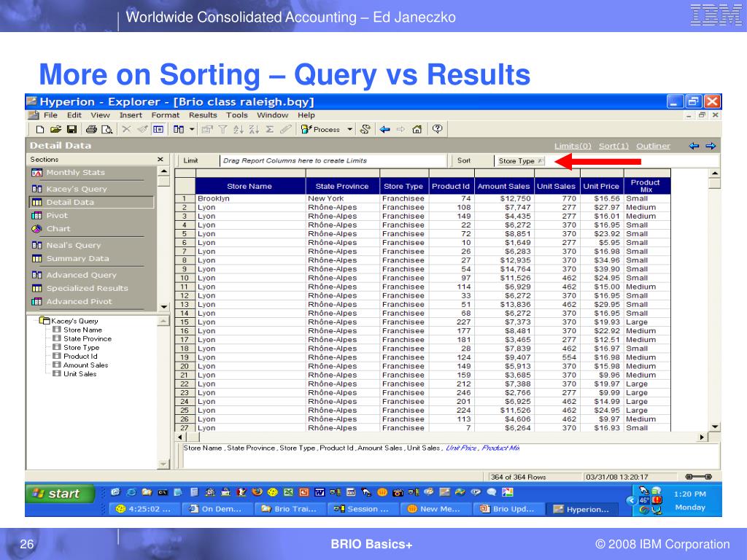Viewport: 747px width, 560px height.
Task: Click the Limits(0) link
Action: click(573, 146)
